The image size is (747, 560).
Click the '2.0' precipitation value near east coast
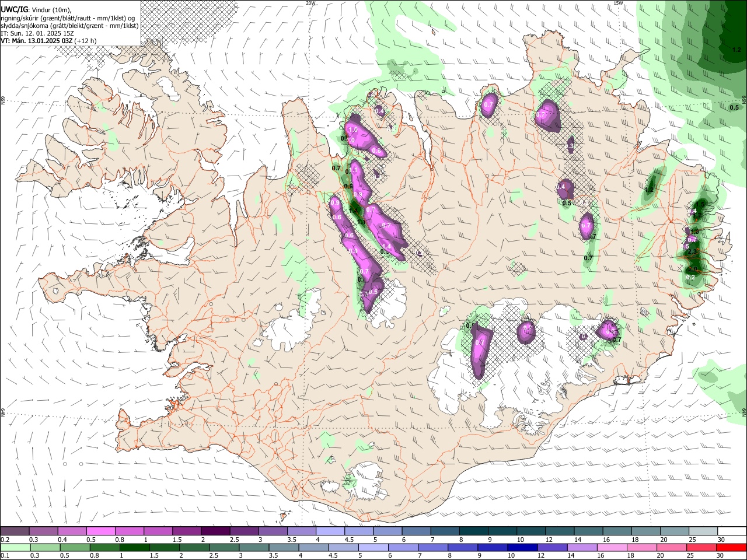coord(693,269)
